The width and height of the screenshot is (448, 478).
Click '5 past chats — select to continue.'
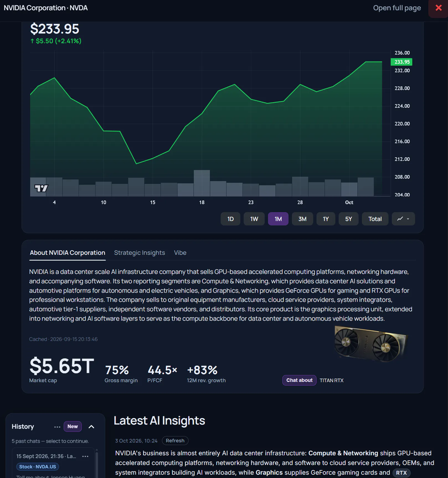click(50, 441)
